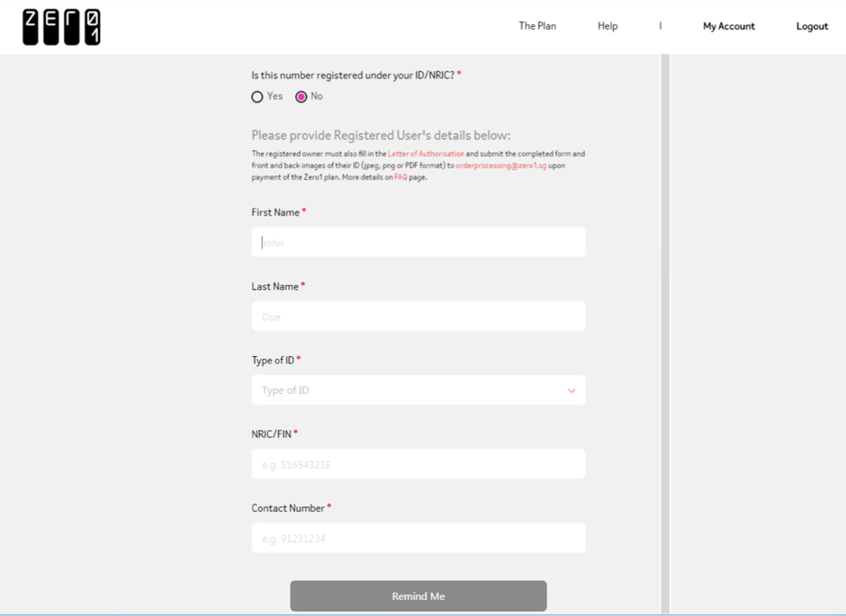Click the Type of ID chevron arrow

pyautogui.click(x=571, y=390)
